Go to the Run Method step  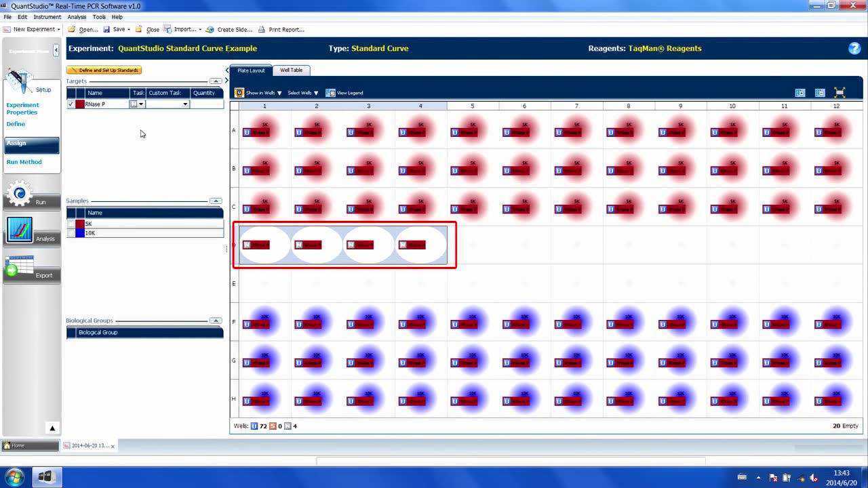click(24, 162)
